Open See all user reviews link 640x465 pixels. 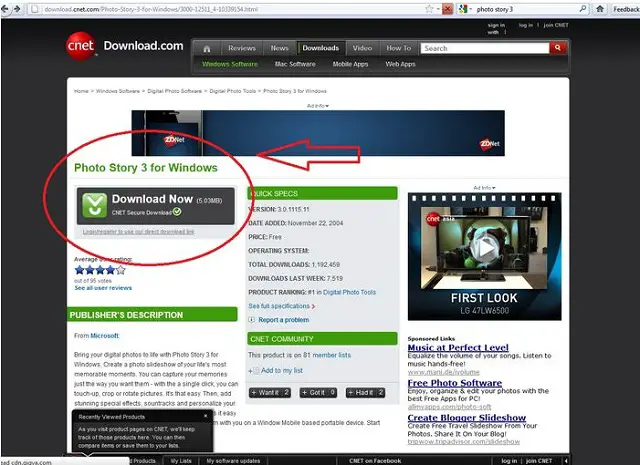pyautogui.click(x=103, y=288)
